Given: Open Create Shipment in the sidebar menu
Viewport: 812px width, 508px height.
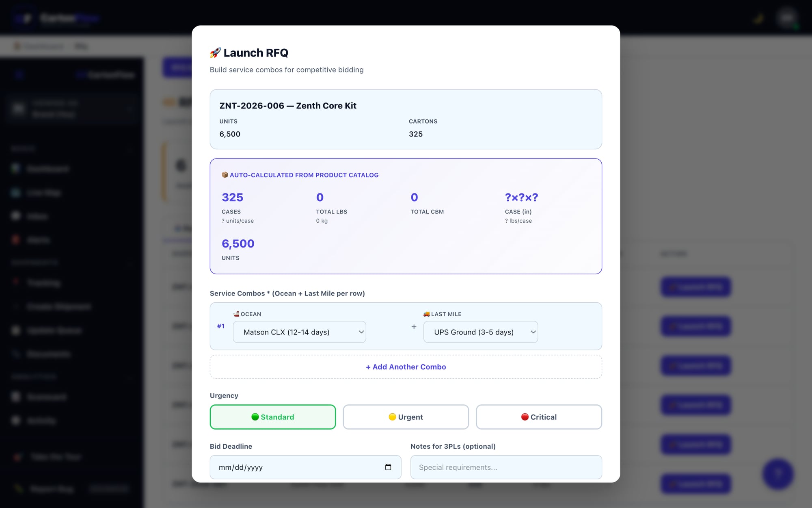Looking at the screenshot, I should click(59, 306).
